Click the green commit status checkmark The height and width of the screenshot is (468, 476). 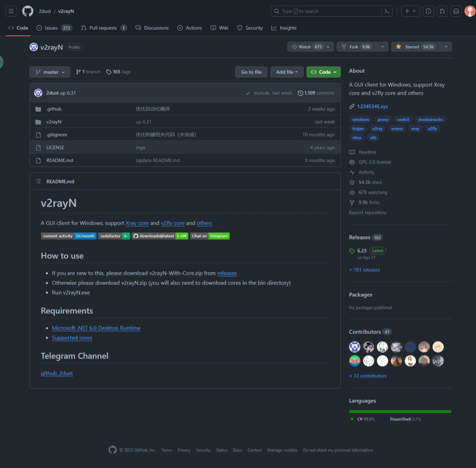(248, 93)
